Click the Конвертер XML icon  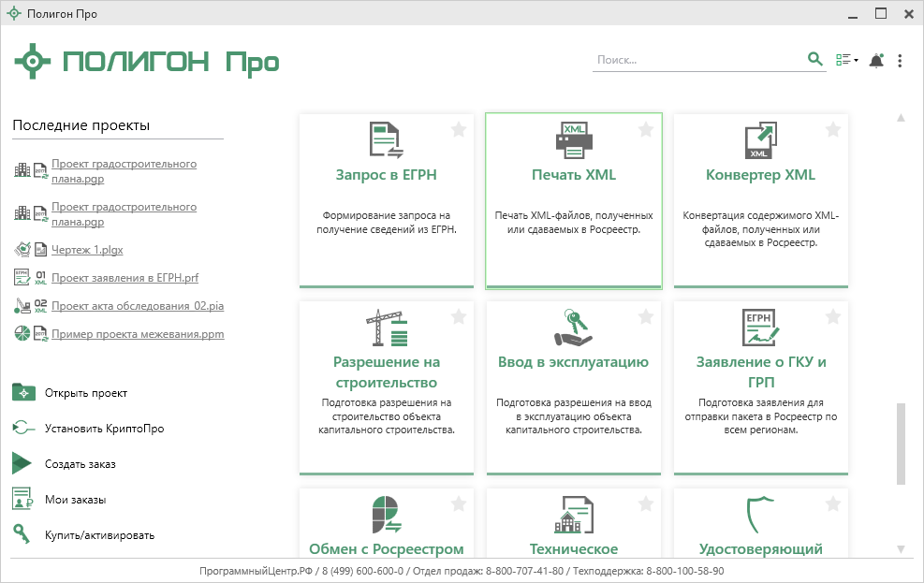point(760,140)
